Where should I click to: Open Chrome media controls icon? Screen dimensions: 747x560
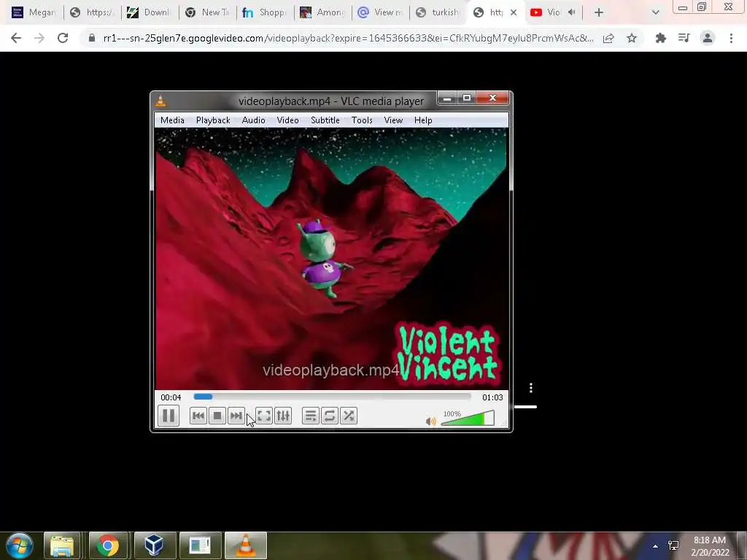[684, 38]
